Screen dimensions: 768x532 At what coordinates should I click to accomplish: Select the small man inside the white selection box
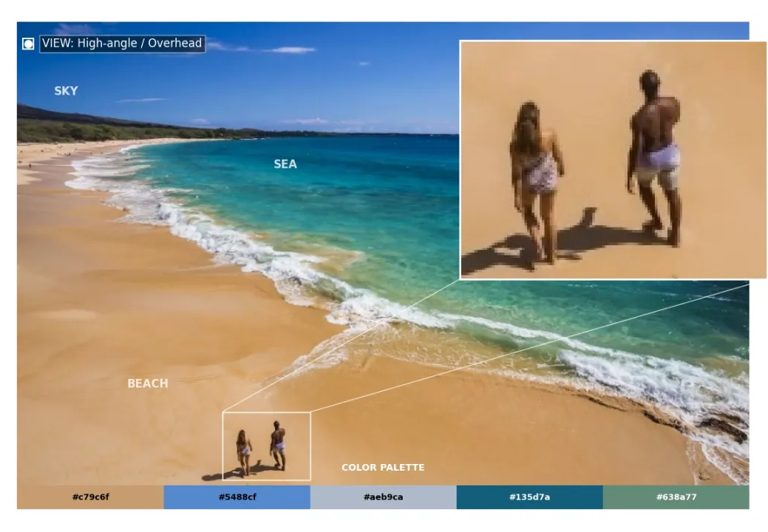pos(278,445)
